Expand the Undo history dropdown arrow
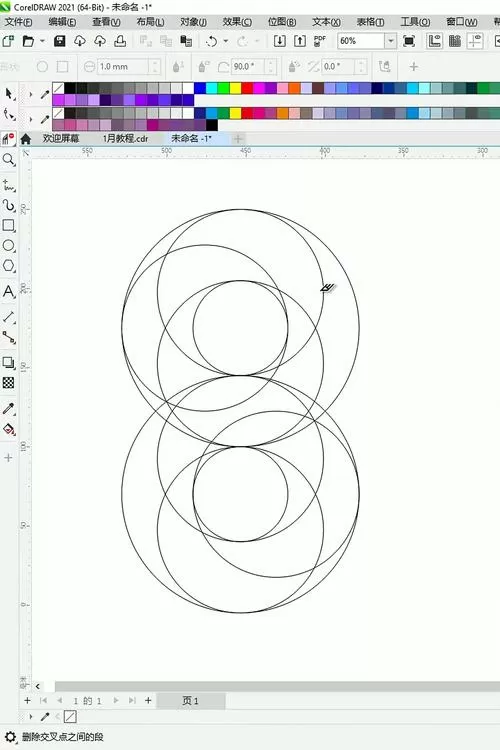 [x=225, y=41]
